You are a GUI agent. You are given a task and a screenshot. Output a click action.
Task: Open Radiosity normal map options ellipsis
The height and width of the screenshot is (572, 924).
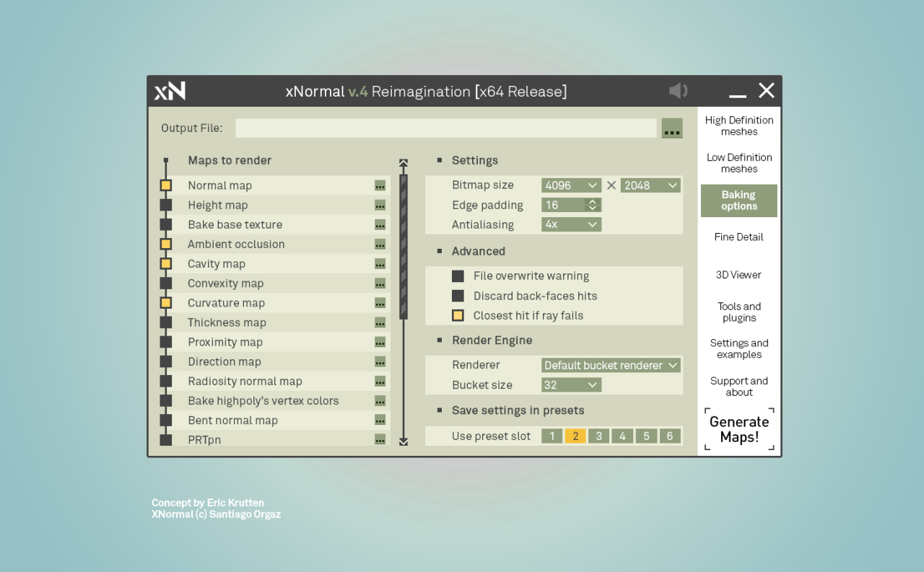380,381
